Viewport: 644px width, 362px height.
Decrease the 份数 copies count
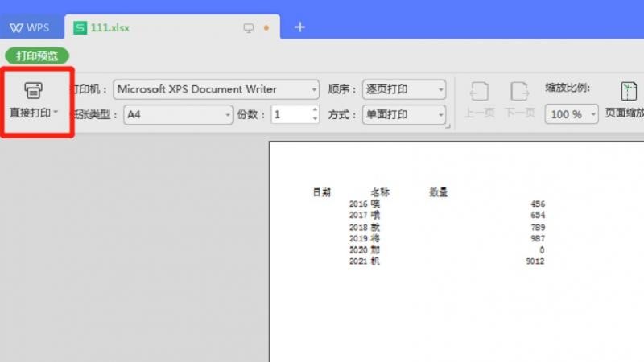(314, 119)
